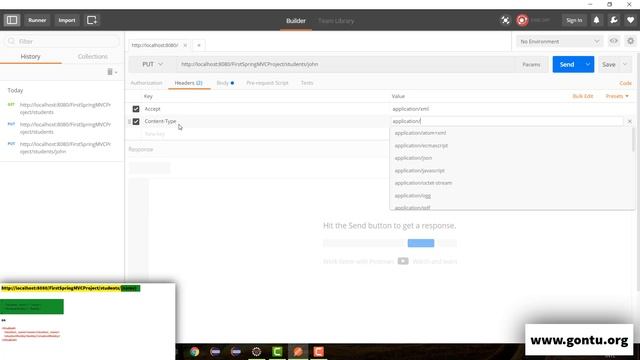Open the Runner

[x=37, y=20]
